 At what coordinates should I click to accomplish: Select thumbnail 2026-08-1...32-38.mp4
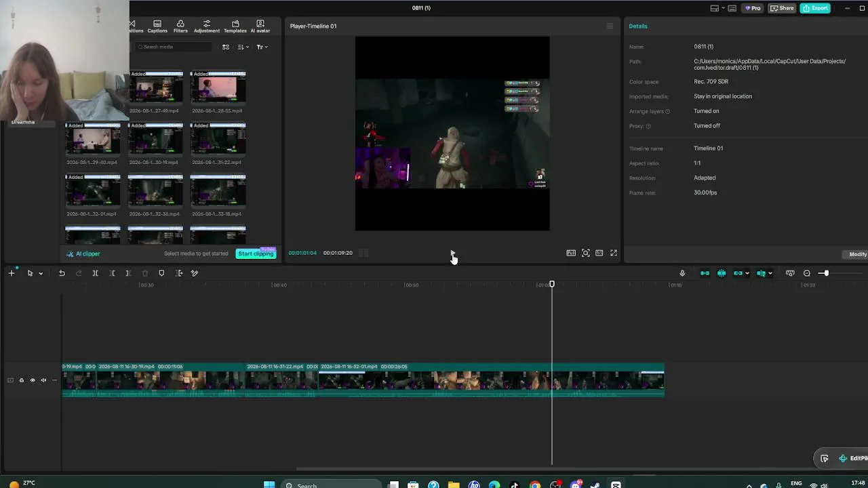point(155,190)
